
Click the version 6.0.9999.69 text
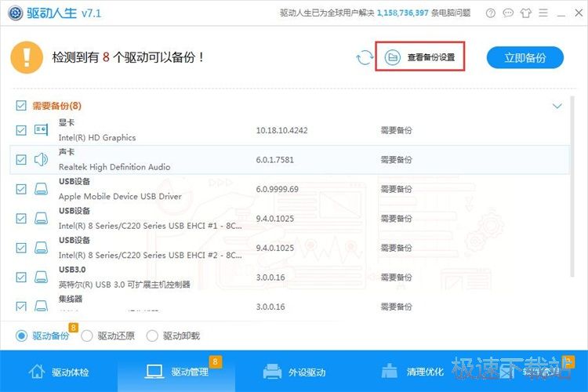coord(277,190)
